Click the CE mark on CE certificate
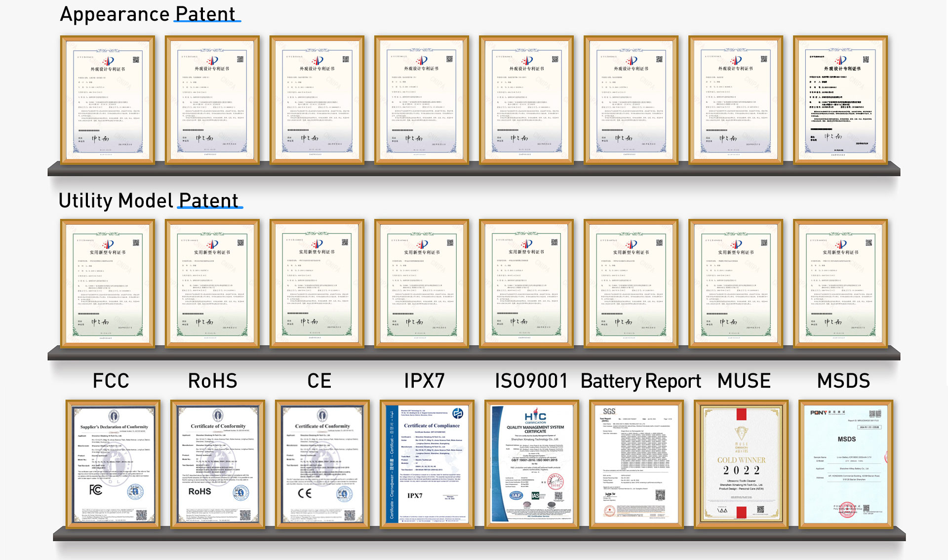This screenshot has height=560, width=948. click(x=305, y=493)
